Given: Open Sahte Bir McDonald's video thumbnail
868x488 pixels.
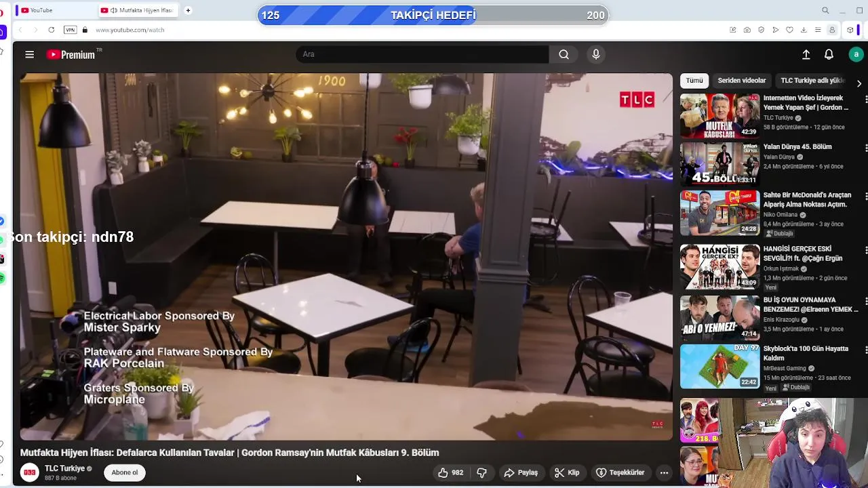Looking at the screenshot, I should [719, 213].
